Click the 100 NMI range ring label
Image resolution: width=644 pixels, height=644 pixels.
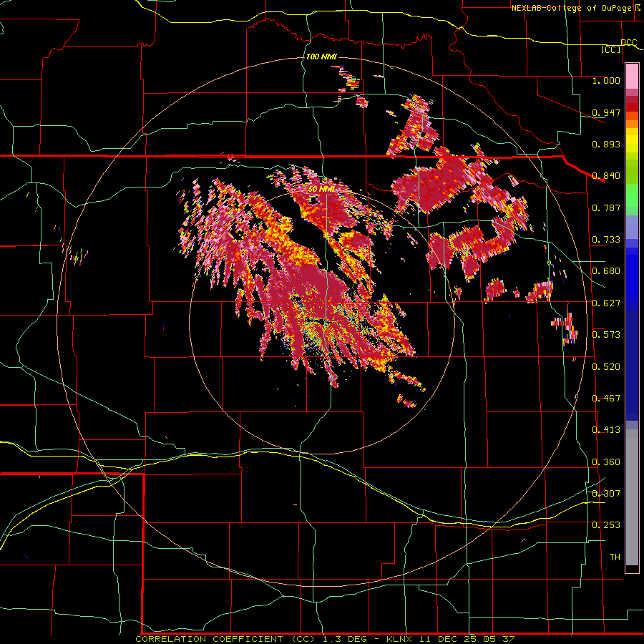(x=321, y=57)
